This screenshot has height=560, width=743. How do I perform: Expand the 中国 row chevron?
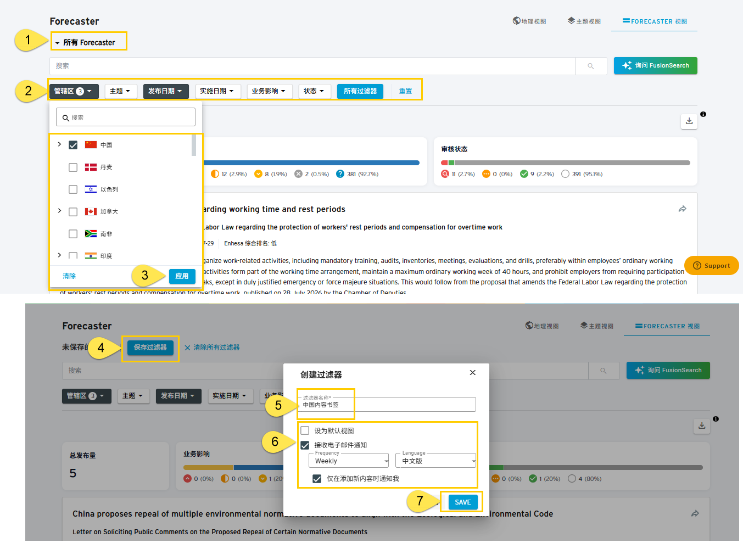pyautogui.click(x=59, y=144)
